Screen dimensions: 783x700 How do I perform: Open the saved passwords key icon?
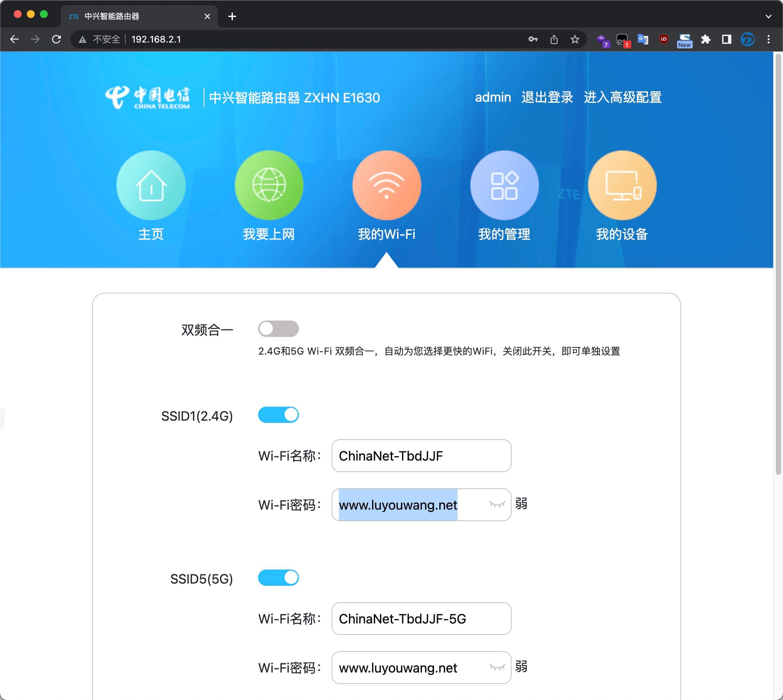(x=533, y=39)
